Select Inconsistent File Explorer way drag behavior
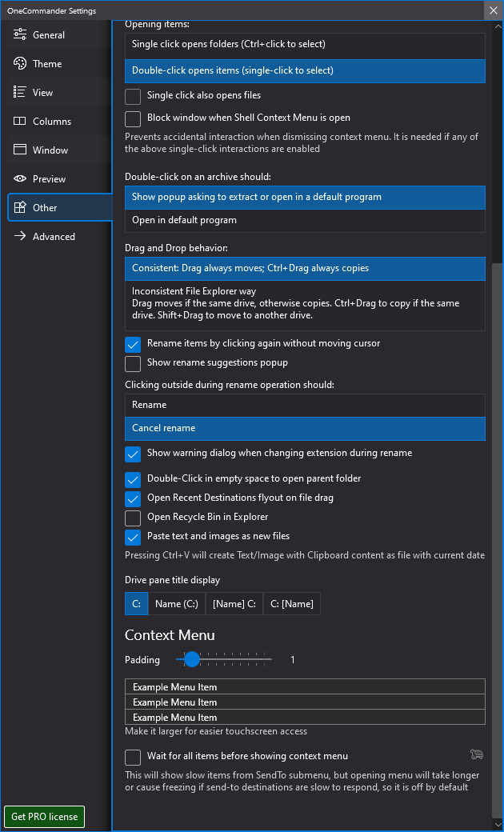The height and width of the screenshot is (832, 504). [305, 303]
